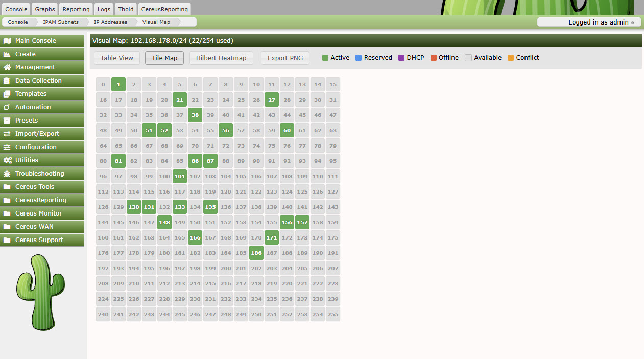Click the Management home icon

coord(7,67)
